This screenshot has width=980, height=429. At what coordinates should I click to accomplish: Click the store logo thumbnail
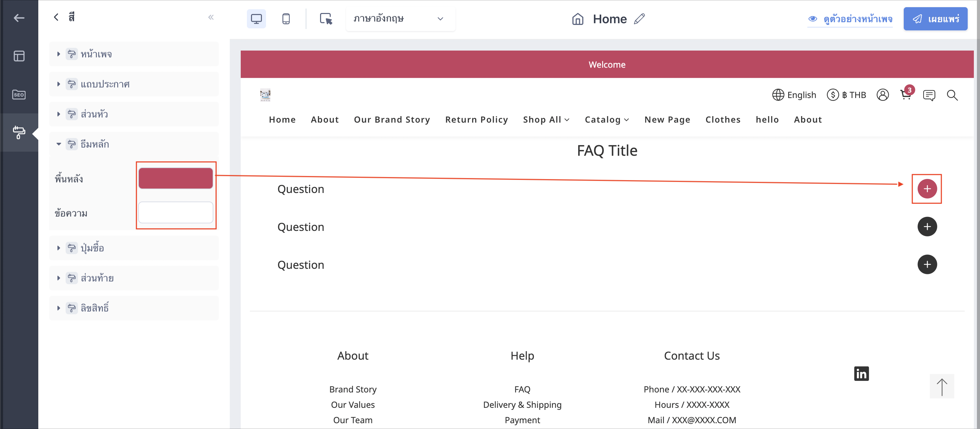click(x=265, y=95)
